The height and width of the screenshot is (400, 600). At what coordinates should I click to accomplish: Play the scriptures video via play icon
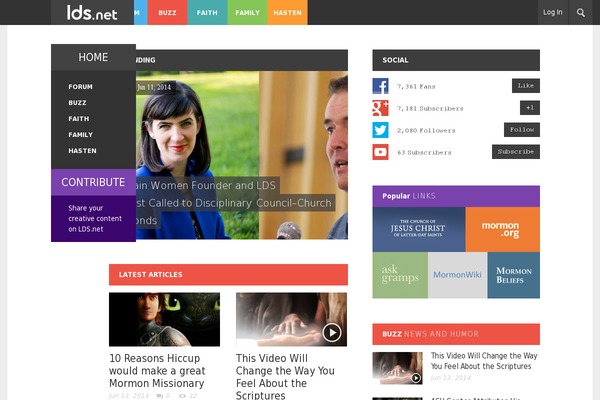click(331, 333)
